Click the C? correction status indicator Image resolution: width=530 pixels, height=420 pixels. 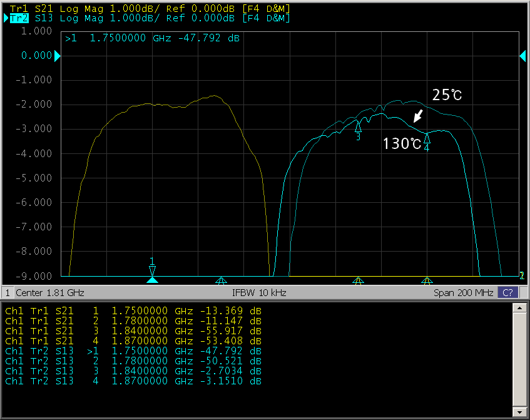tap(507, 292)
